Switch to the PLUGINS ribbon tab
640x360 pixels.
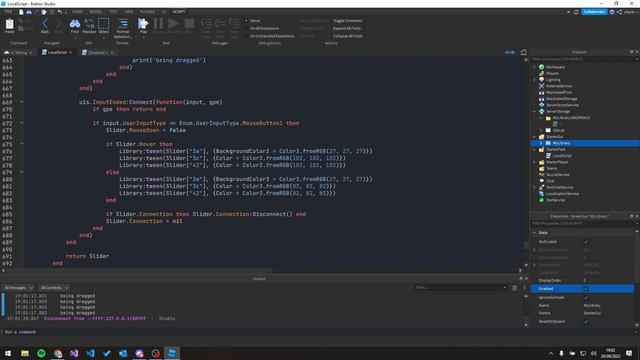147,12
